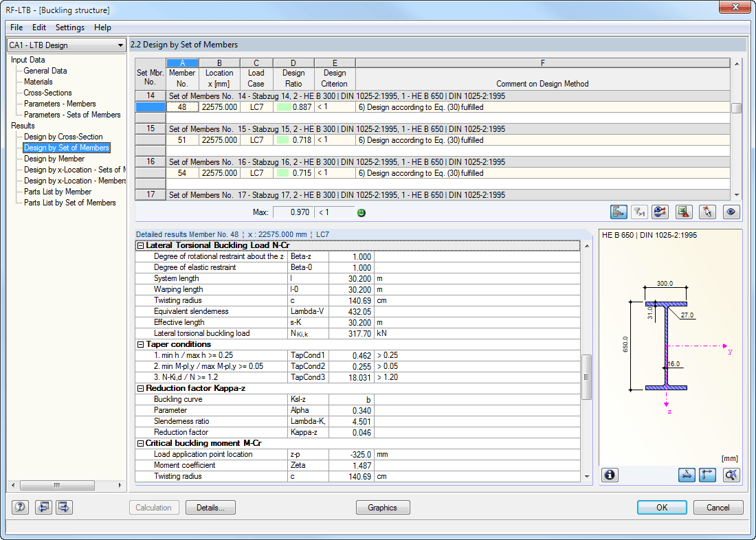The width and height of the screenshot is (756, 540).
Task: Open cross-section info with the 'i' icon
Action: (610, 475)
